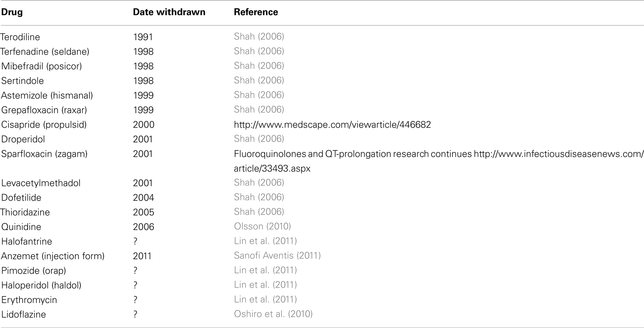Viewport: 644px width, 328px height.
Task: Click withdrawal year 2000 for Cisapride
Action: click(143, 124)
